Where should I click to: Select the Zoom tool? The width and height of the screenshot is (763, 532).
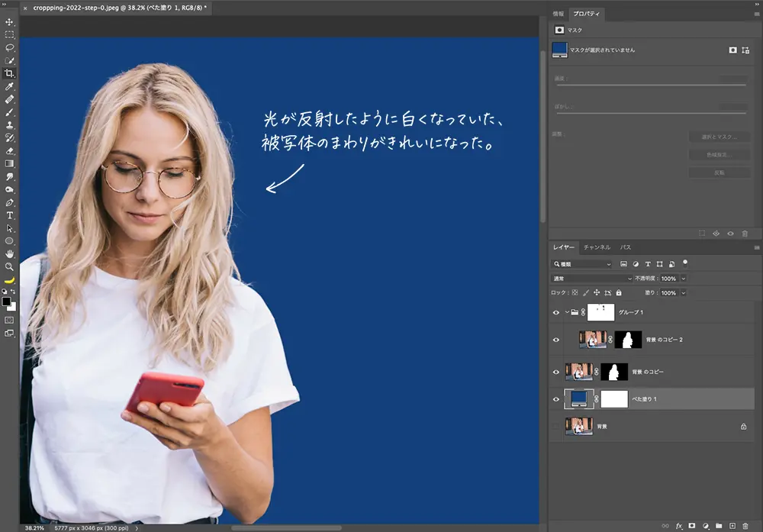pos(10,267)
